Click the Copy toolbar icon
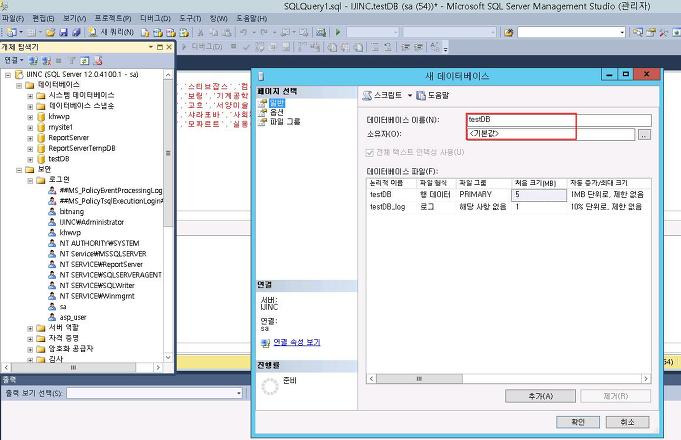Image resolution: width=681 pixels, height=440 pixels. (x=214, y=33)
